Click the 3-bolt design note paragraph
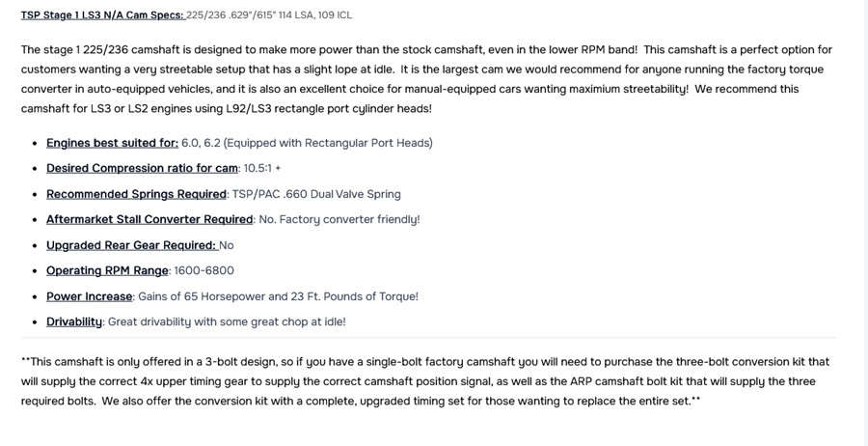This screenshot has height=446, width=868. [x=426, y=381]
